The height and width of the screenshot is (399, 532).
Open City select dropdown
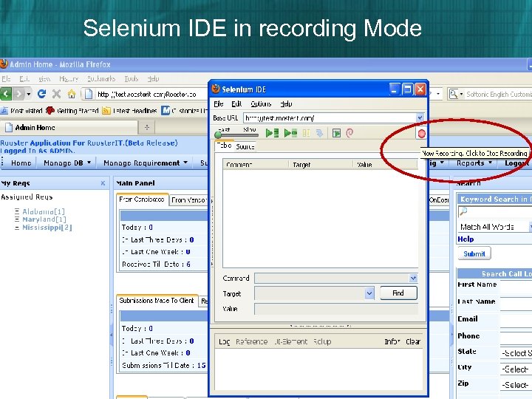click(516, 369)
